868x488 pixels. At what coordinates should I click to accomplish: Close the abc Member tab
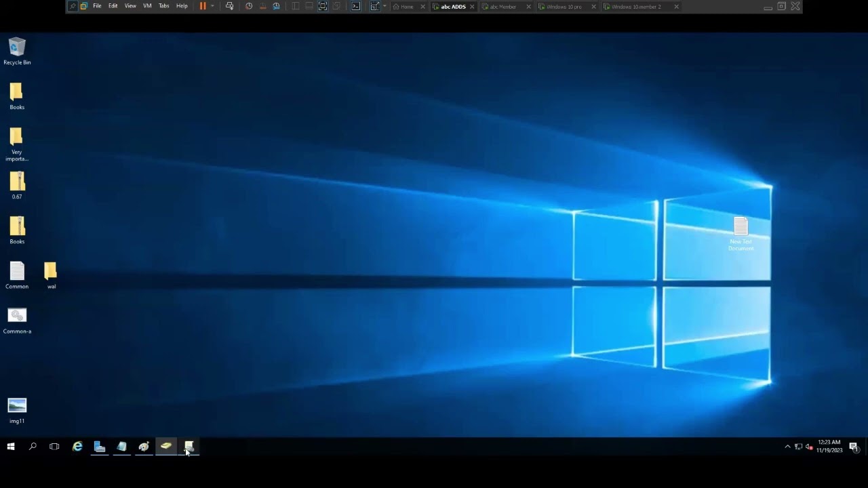[528, 7]
